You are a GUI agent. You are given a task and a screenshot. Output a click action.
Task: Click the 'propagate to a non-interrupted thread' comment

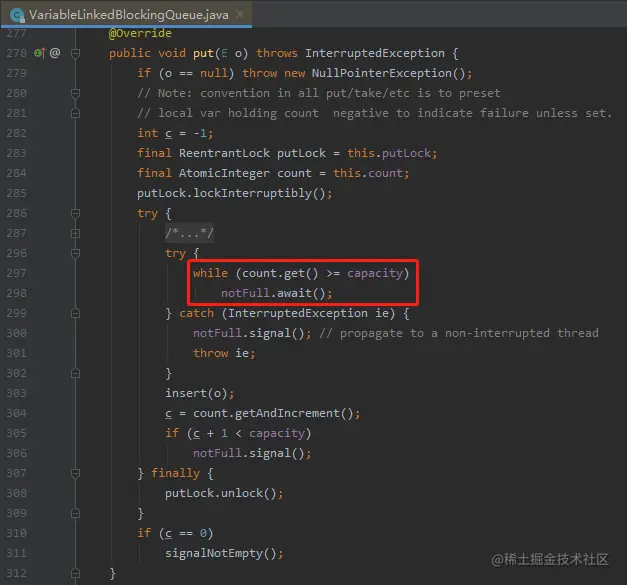click(x=459, y=333)
